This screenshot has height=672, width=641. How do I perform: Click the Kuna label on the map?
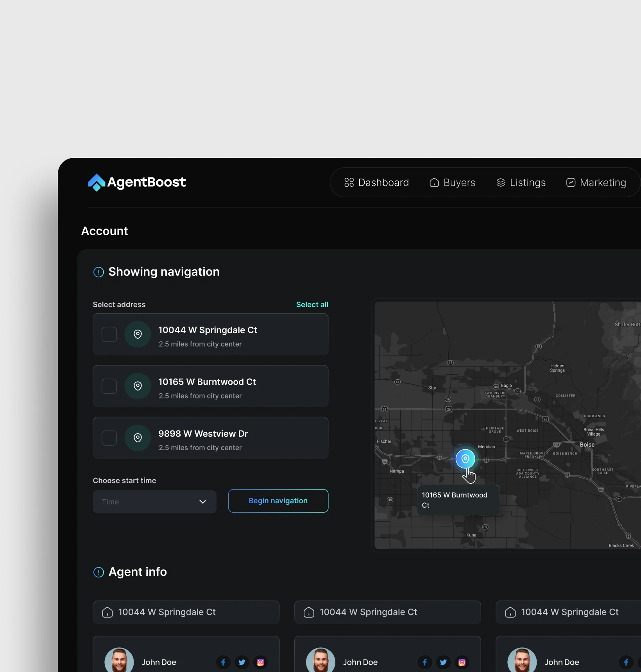tap(471, 535)
